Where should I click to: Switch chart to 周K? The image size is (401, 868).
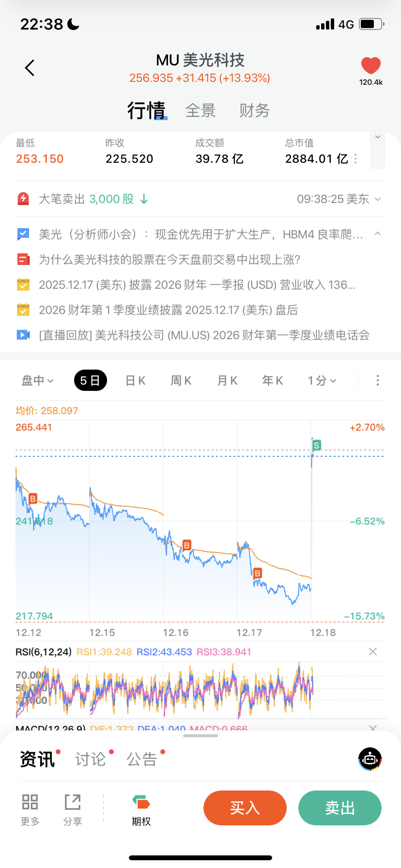click(x=181, y=381)
